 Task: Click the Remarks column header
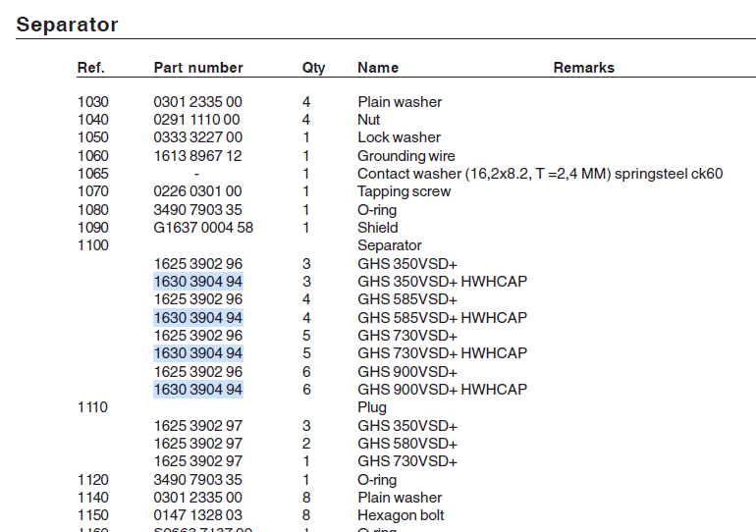[x=583, y=68]
